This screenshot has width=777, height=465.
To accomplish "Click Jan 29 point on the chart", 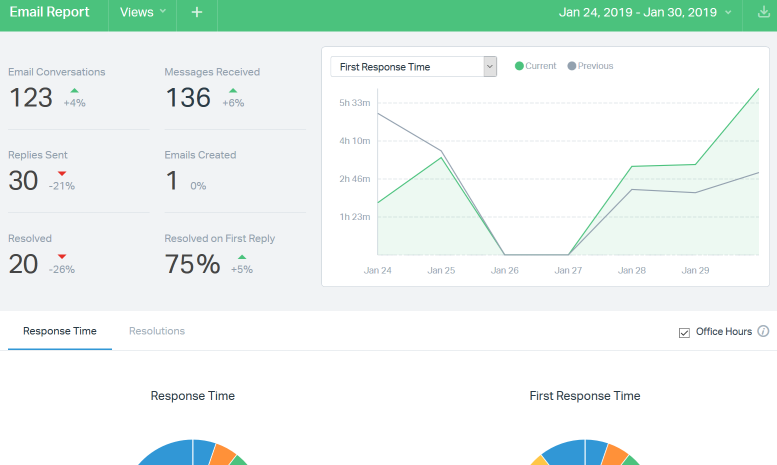I will pyautogui.click(x=696, y=165).
